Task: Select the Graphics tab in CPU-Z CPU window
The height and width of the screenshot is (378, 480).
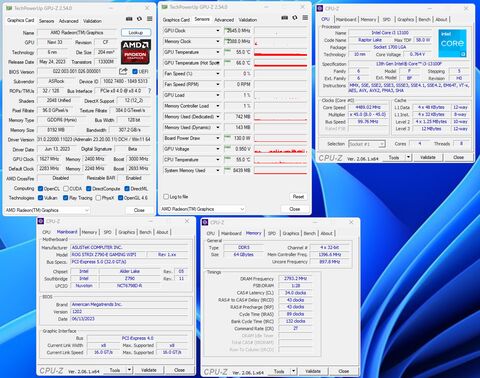Action: [405, 19]
